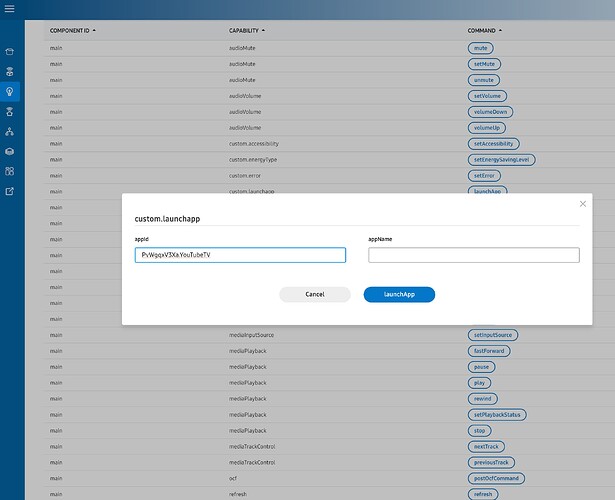The image size is (615, 500).
Task: Open the hamburger menu
Action: click(x=9, y=9)
